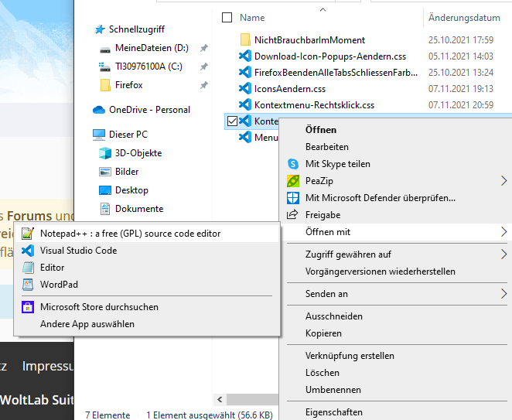Choose Andere App auswählen

coord(87,324)
